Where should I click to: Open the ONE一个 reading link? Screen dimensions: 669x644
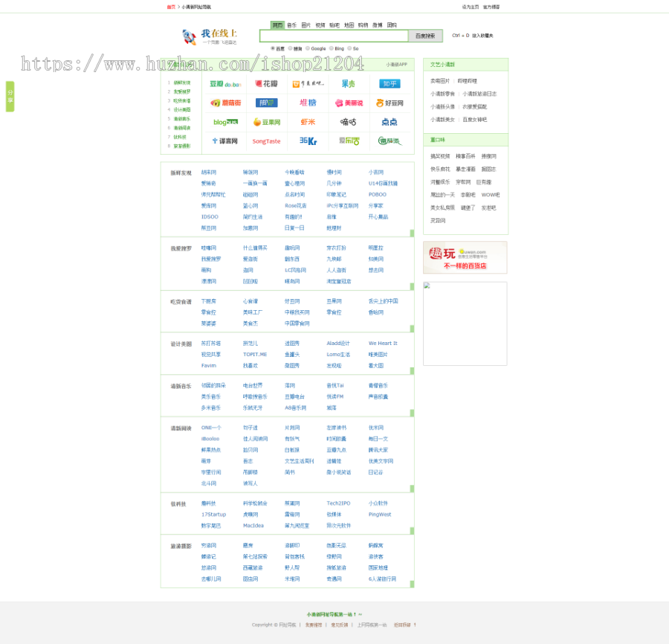tap(211, 428)
